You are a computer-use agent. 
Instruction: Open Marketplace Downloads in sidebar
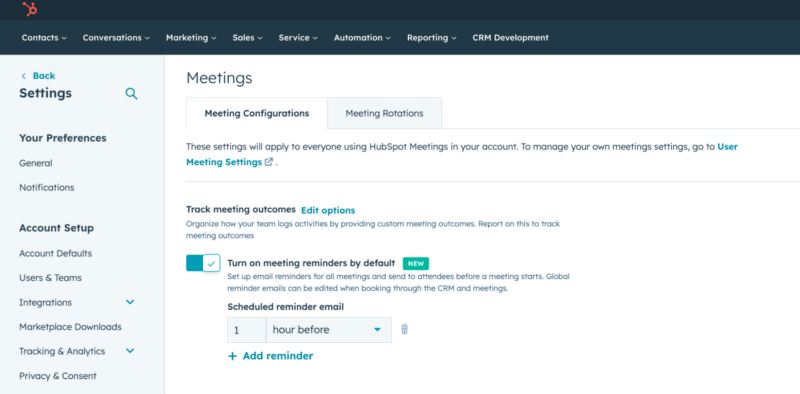(x=70, y=327)
